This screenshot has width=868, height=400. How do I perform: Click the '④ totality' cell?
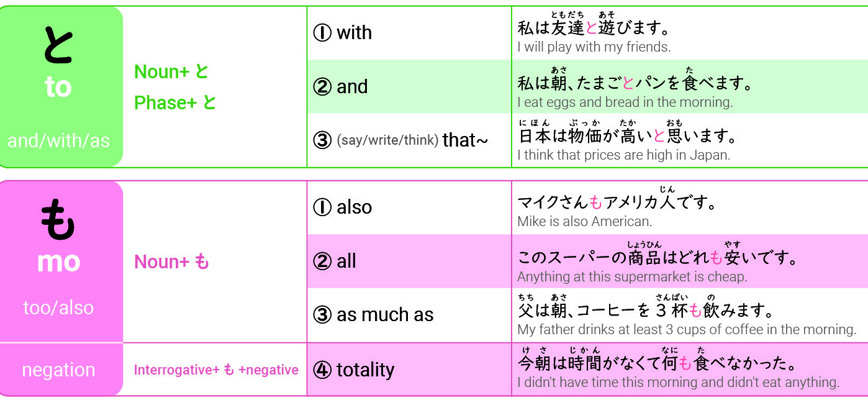pos(409,370)
